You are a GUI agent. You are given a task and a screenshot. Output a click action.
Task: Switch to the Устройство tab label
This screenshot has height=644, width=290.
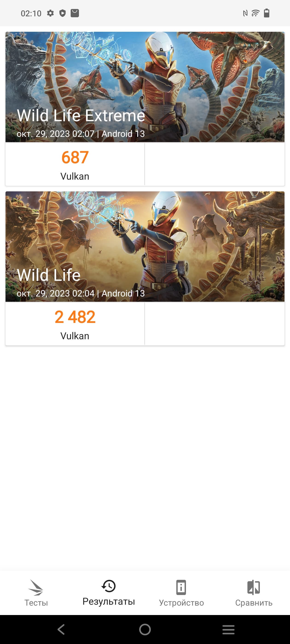(181, 603)
